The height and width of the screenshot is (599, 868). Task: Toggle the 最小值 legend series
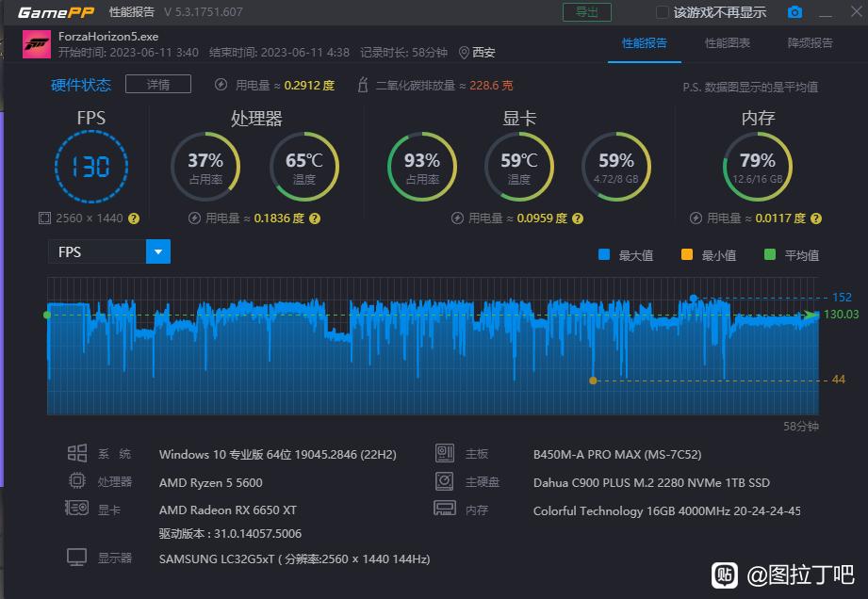686,255
